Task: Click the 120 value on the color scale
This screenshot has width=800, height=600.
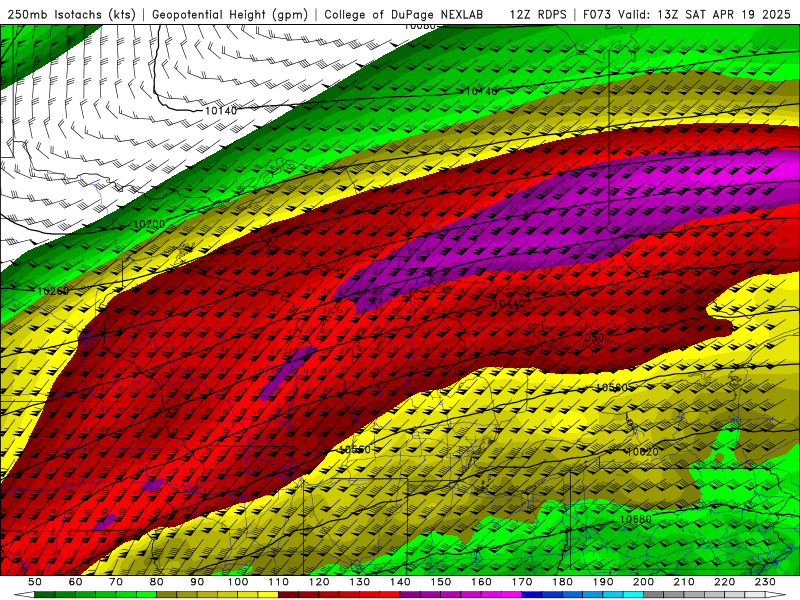Action: point(319,582)
